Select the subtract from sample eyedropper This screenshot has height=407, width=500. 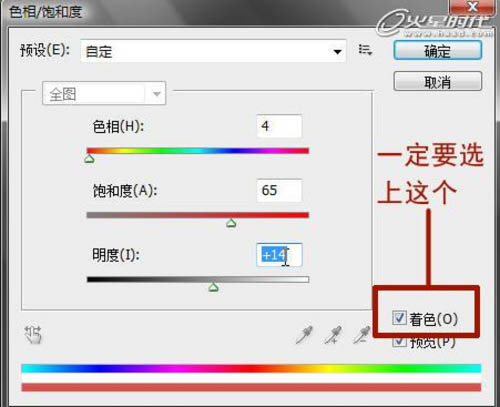(x=361, y=334)
